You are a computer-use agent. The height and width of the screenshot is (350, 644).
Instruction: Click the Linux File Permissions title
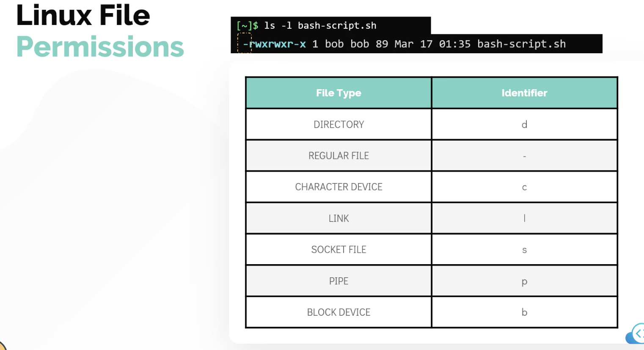coord(100,31)
